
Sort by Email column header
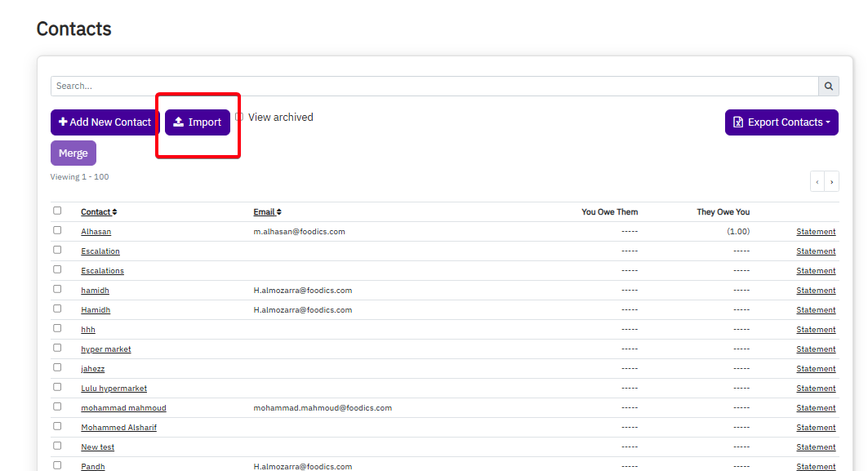click(267, 212)
